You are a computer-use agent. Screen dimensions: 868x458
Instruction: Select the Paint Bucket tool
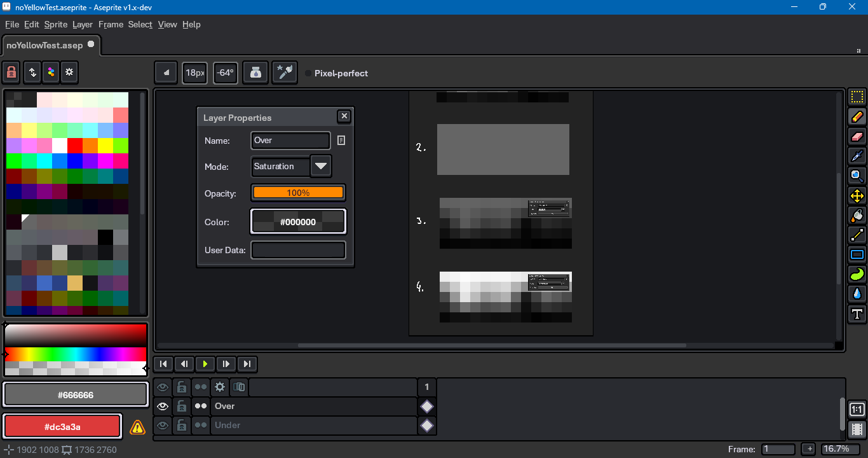click(857, 216)
